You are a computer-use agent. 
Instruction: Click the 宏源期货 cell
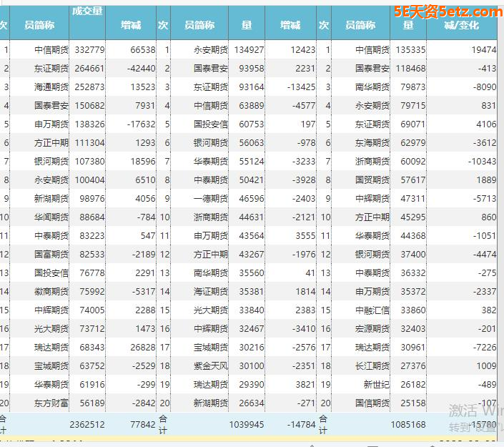[372, 329]
